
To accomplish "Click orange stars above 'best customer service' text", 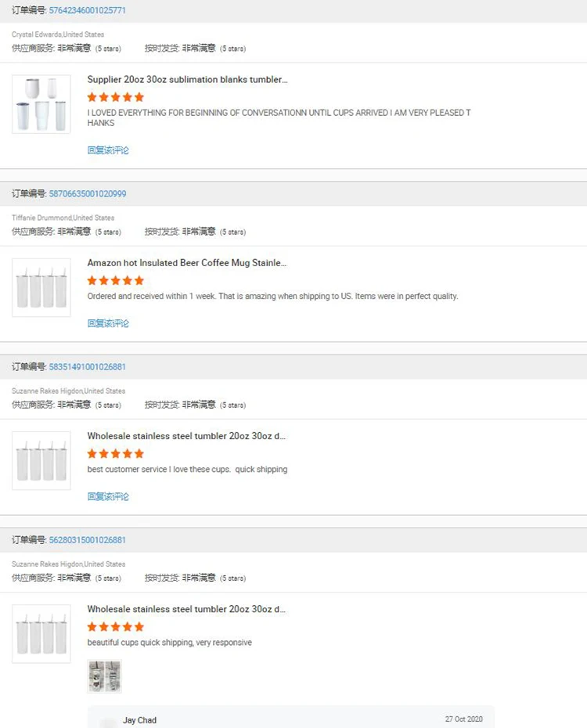I will (116, 453).
